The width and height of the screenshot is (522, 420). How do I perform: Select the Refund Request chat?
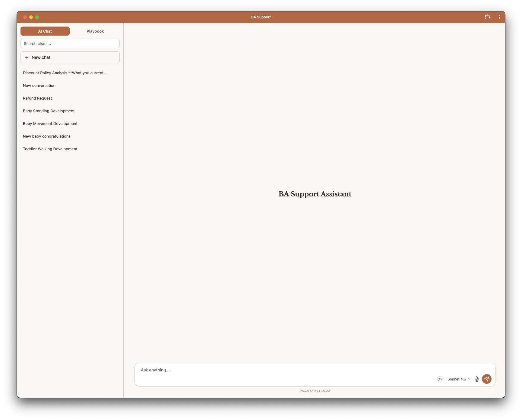tap(37, 98)
